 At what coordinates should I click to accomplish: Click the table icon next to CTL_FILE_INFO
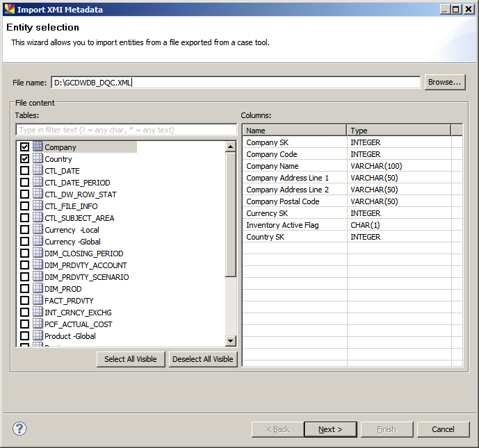[38, 206]
